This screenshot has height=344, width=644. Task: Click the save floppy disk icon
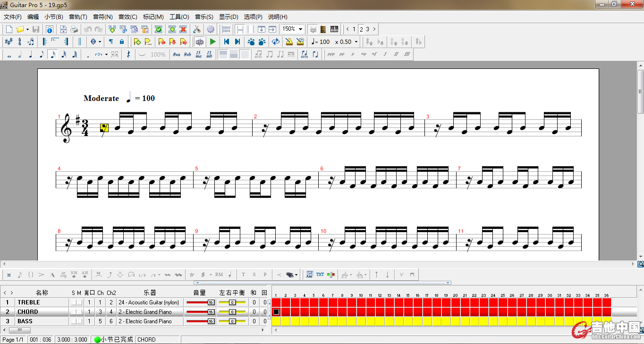(x=36, y=29)
